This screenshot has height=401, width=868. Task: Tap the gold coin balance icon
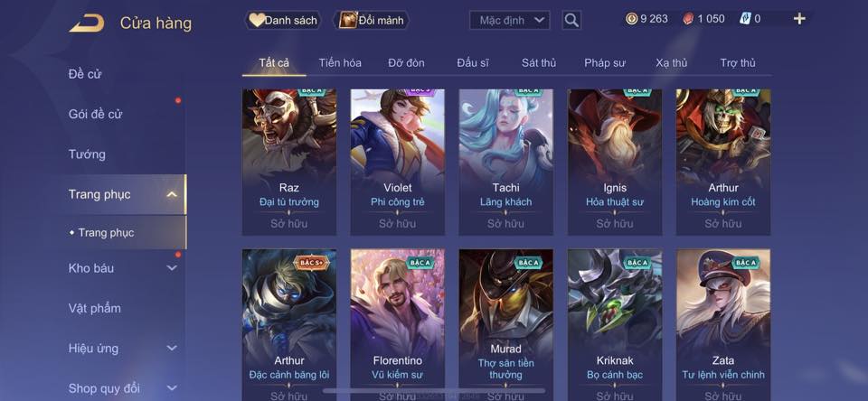(631, 19)
